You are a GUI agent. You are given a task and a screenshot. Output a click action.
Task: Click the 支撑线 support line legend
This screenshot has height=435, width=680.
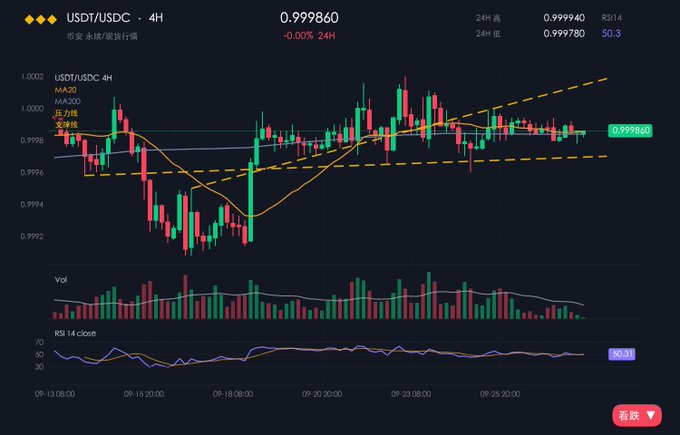coord(66,125)
